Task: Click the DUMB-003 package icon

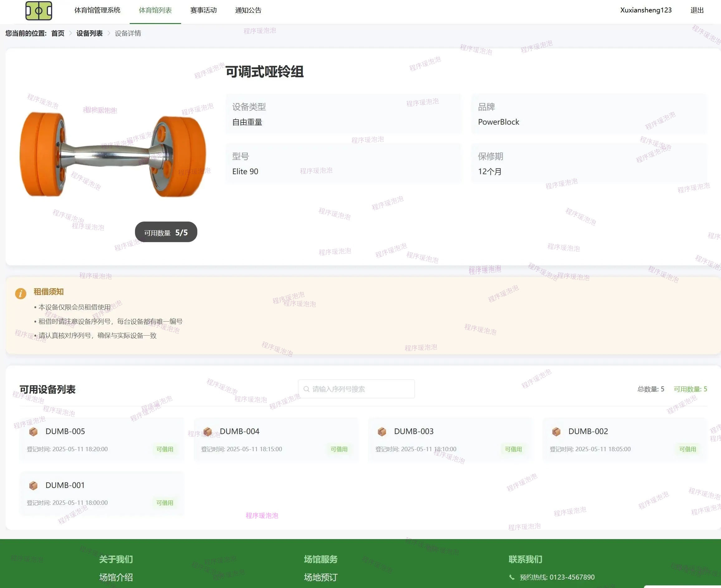Action: [382, 432]
